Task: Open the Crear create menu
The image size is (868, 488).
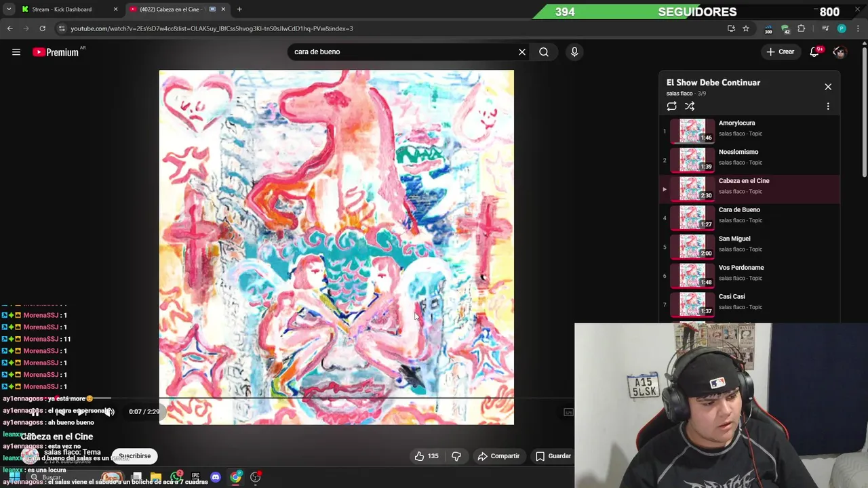Action: 781,52
